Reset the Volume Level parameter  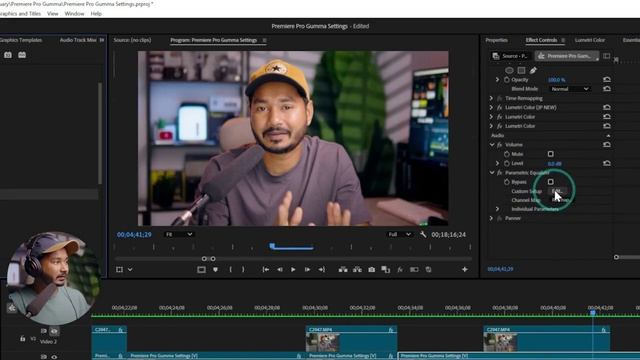pyautogui.click(x=607, y=163)
